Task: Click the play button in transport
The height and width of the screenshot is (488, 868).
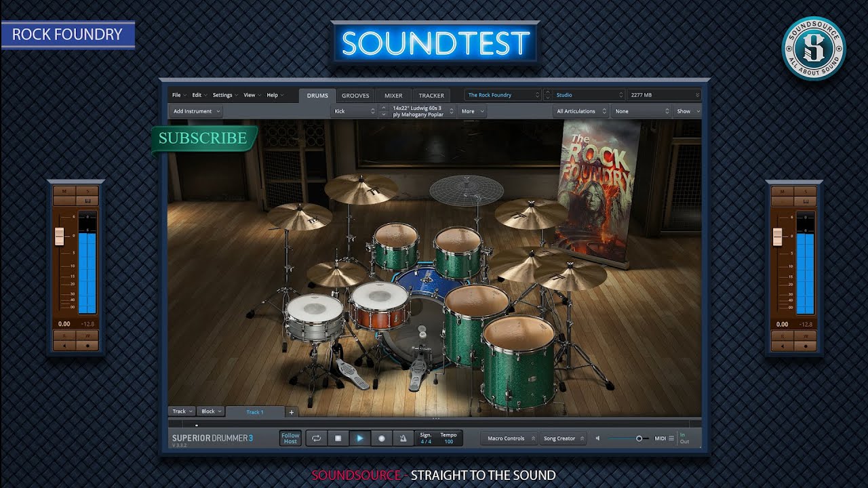Action: coord(360,439)
